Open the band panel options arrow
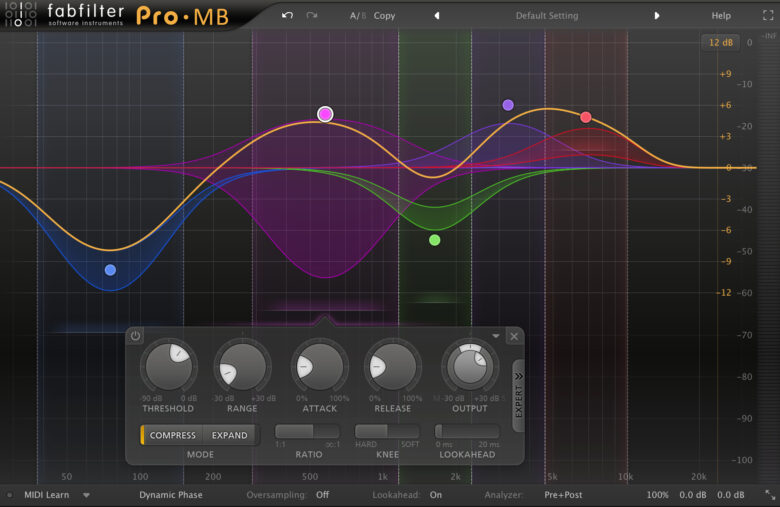The width and height of the screenshot is (780, 507). pyautogui.click(x=495, y=336)
